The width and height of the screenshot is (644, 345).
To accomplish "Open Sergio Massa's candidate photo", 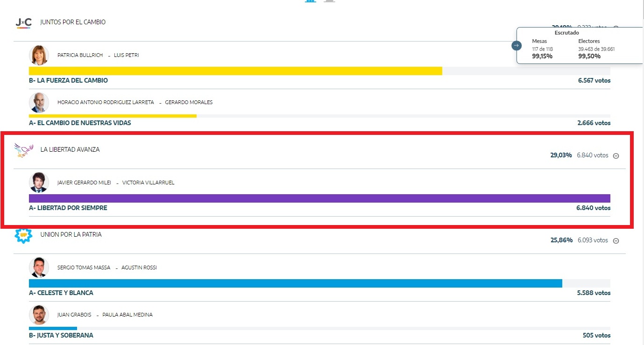I will point(39,268).
